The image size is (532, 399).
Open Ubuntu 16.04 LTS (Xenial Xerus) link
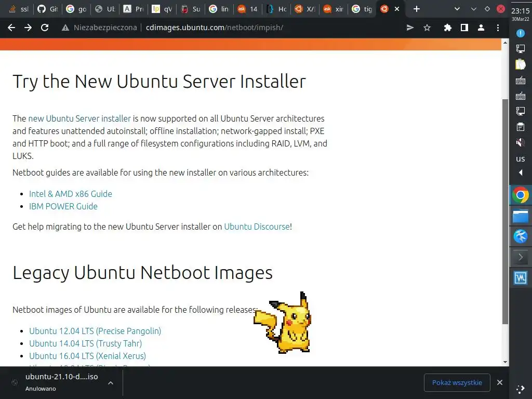tap(87, 356)
